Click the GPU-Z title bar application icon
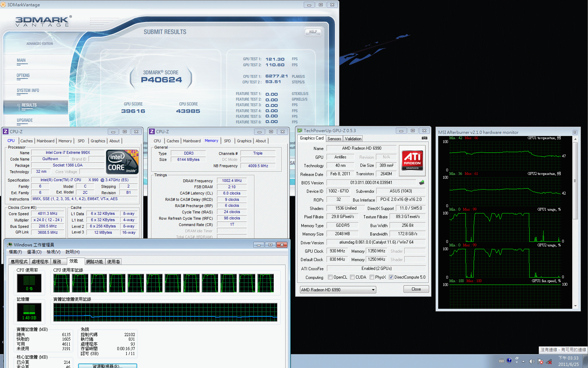The image size is (588, 368). 300,130
